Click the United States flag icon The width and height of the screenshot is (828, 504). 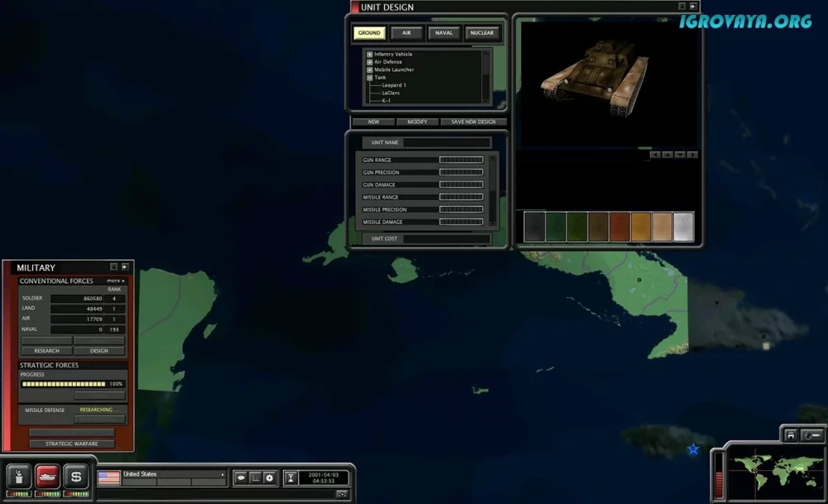point(108,478)
